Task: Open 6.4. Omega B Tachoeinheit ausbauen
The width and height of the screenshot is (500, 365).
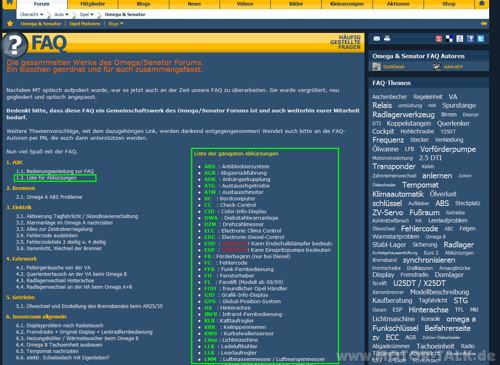Action: click(59, 345)
